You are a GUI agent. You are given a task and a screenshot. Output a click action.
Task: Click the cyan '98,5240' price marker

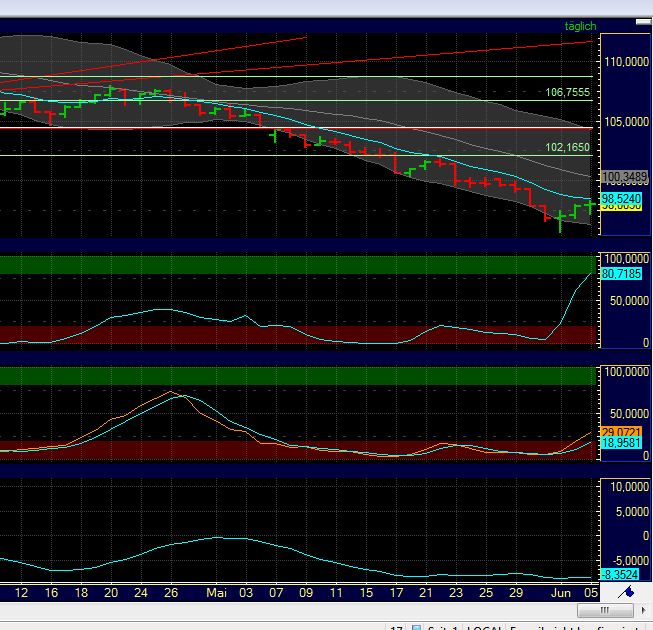(x=621, y=198)
